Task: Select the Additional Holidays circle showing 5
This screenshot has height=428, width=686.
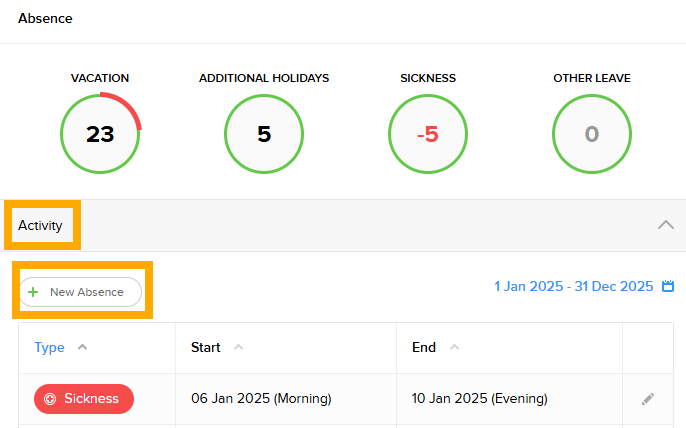Action: pyautogui.click(x=264, y=134)
